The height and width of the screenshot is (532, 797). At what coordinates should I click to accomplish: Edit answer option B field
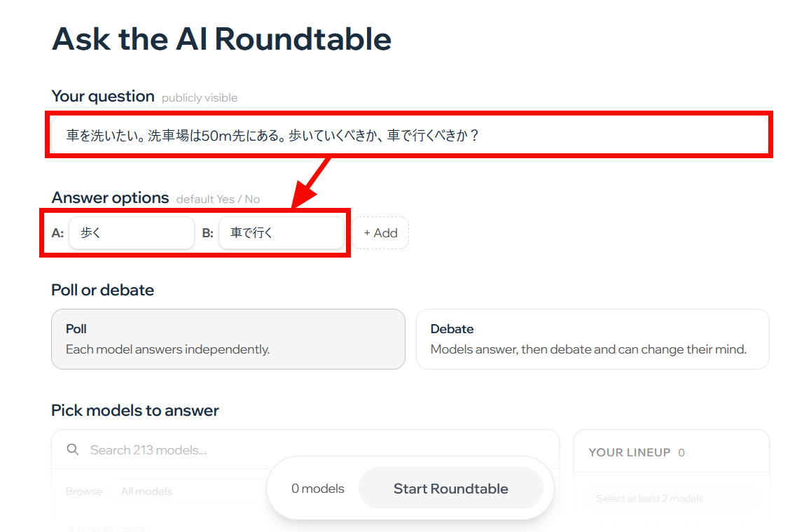[281, 233]
